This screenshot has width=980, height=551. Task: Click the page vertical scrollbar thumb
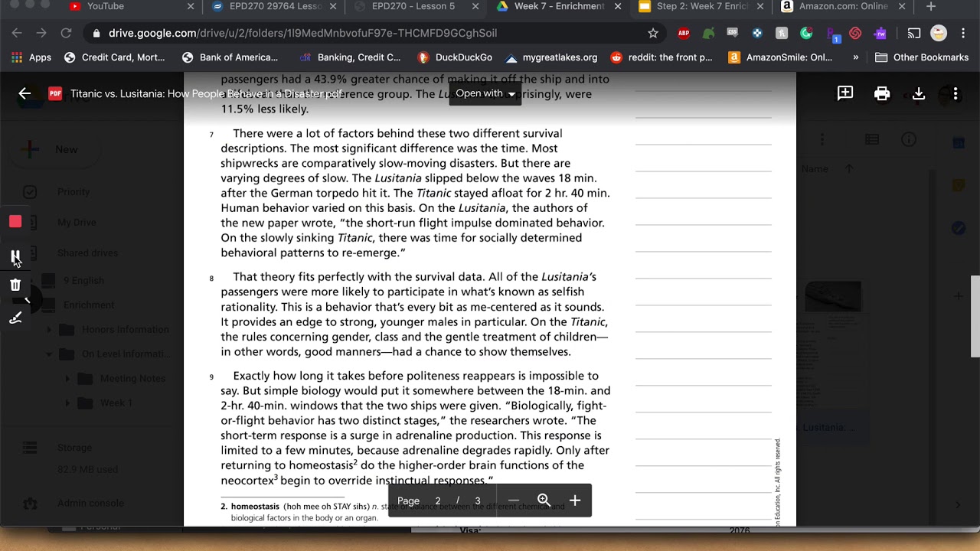(x=975, y=316)
